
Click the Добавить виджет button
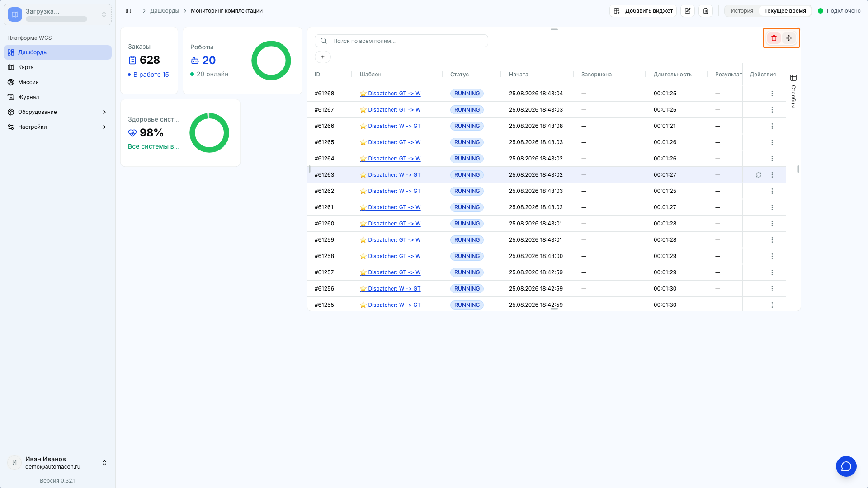point(643,11)
